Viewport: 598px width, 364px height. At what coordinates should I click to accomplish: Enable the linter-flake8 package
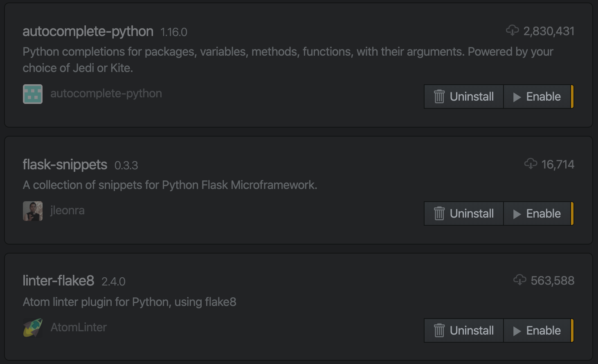tap(537, 330)
